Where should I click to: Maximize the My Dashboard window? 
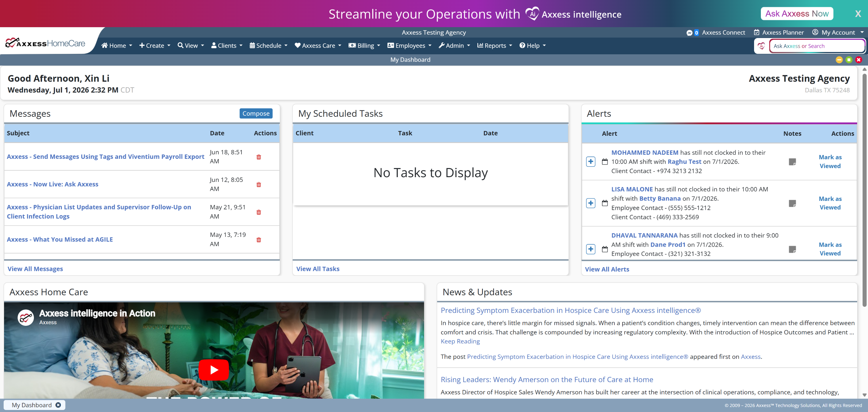[849, 60]
